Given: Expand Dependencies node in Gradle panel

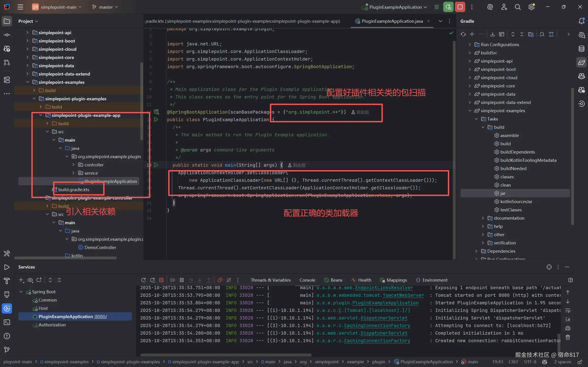Looking at the screenshot, I should [476, 251].
